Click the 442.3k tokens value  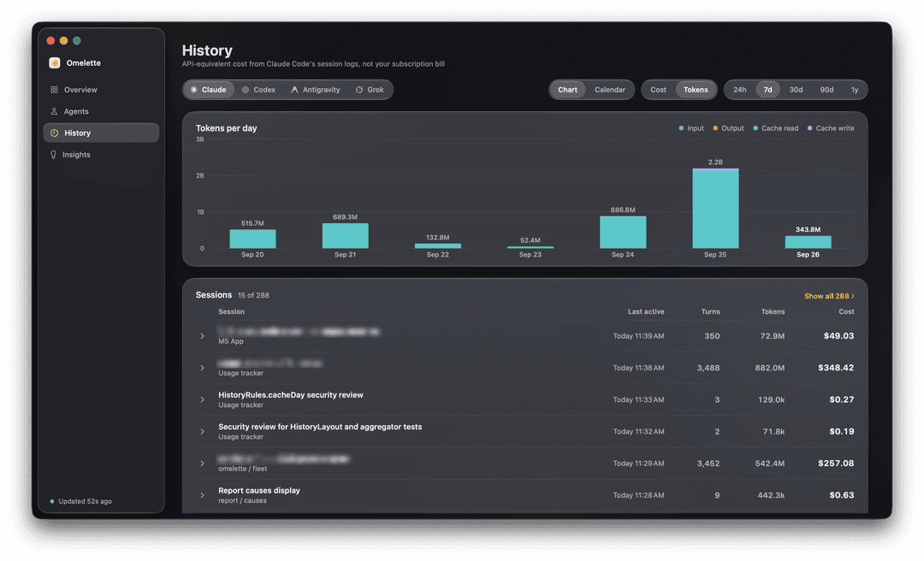click(x=771, y=495)
